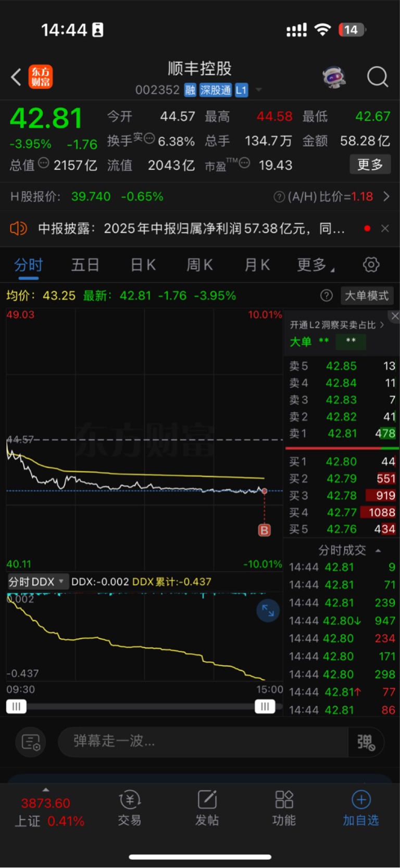Screen dimensions: 400x868
Task: Select the 卖2 42.82 order row
Action: [342, 417]
